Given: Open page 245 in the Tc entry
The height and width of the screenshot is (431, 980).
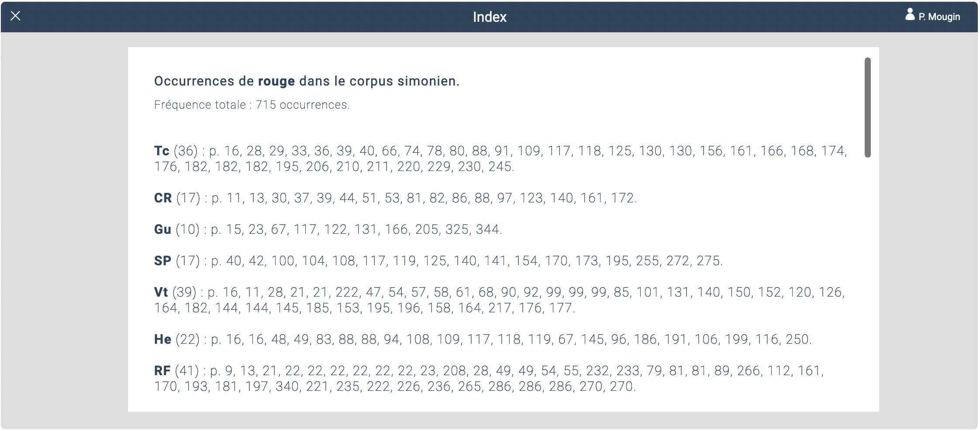Looking at the screenshot, I should (500, 167).
